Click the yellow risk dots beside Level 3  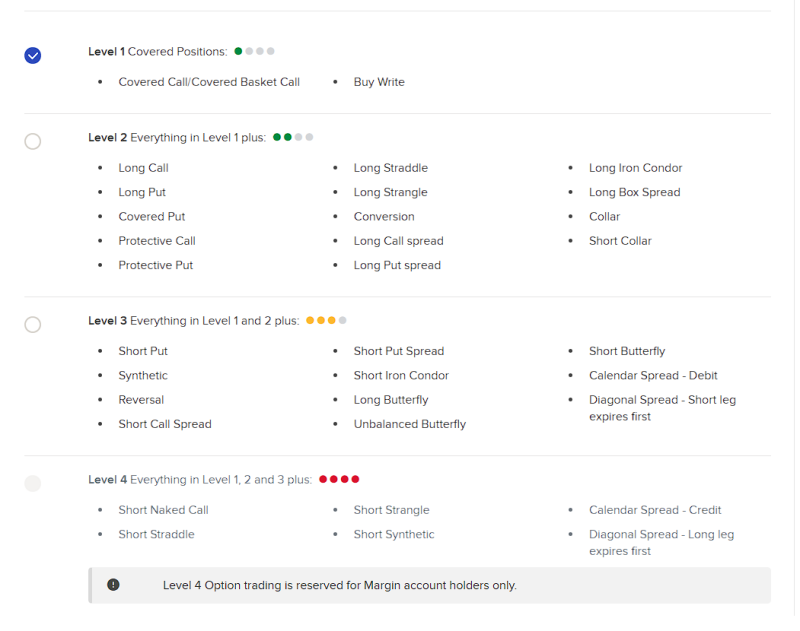tap(326, 321)
